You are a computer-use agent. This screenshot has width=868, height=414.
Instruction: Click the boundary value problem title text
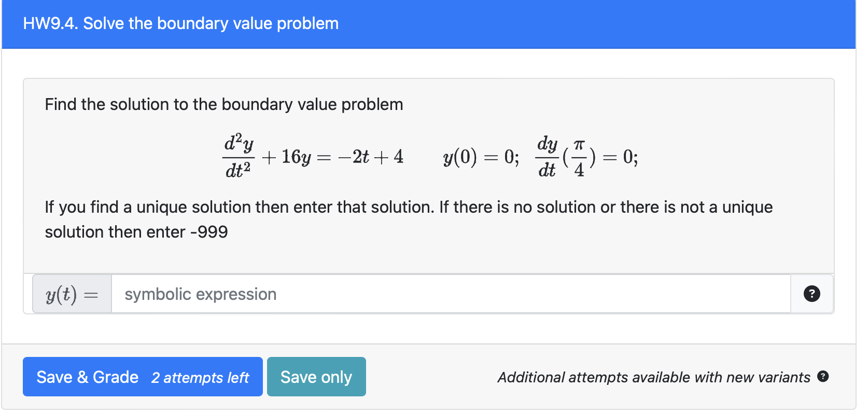click(x=180, y=23)
